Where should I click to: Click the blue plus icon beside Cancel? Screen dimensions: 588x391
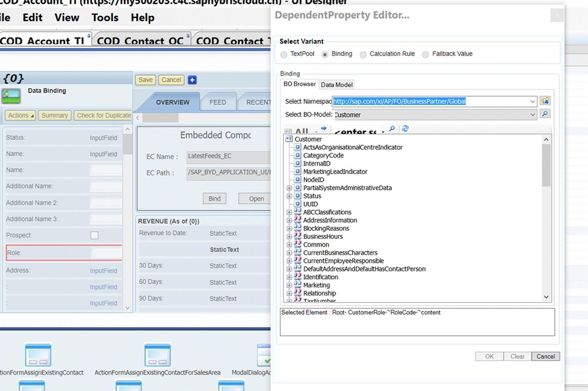(x=192, y=80)
